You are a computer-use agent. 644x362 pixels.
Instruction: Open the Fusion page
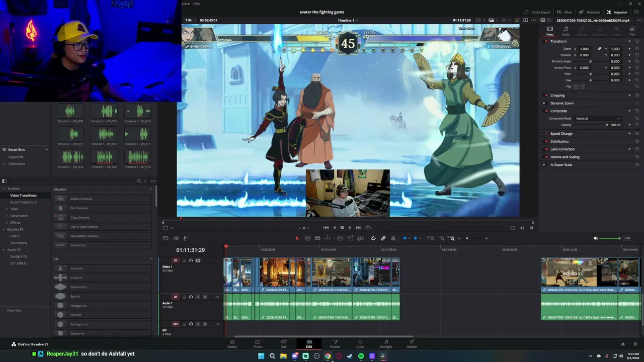pyautogui.click(x=335, y=344)
